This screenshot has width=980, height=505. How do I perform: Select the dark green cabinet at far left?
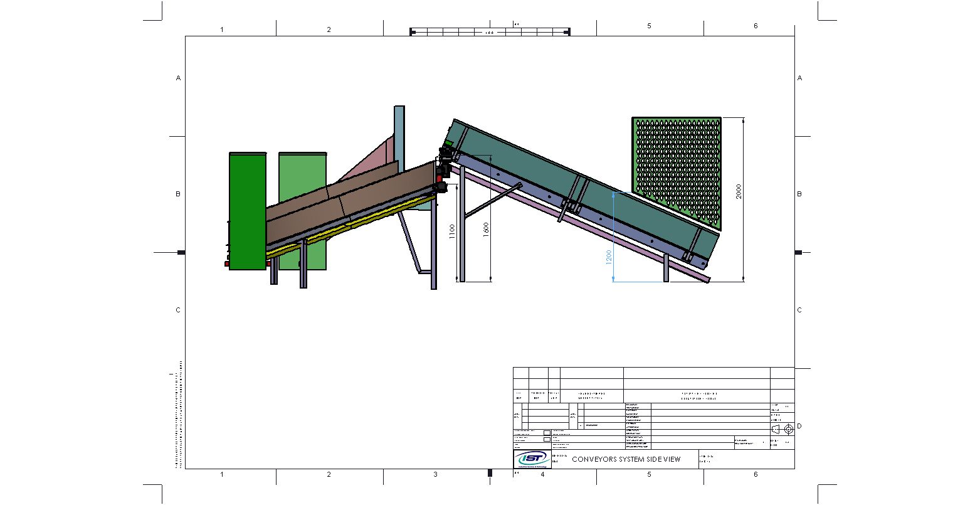[x=247, y=210]
